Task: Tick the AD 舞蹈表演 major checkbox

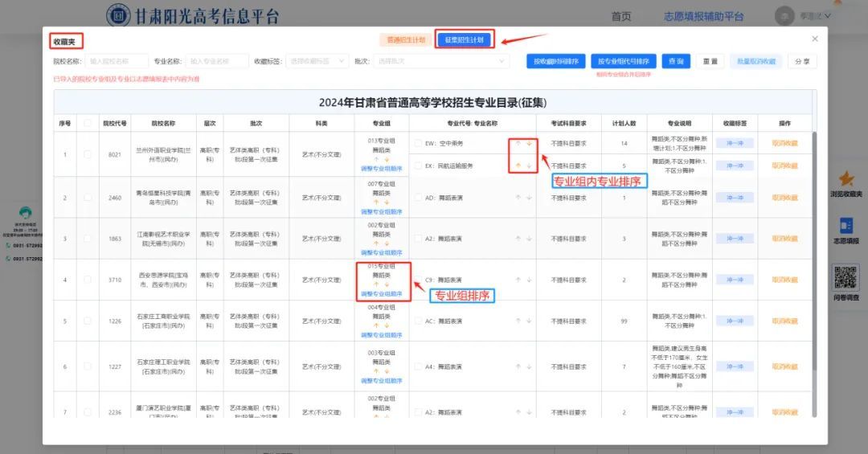Action: click(418, 198)
